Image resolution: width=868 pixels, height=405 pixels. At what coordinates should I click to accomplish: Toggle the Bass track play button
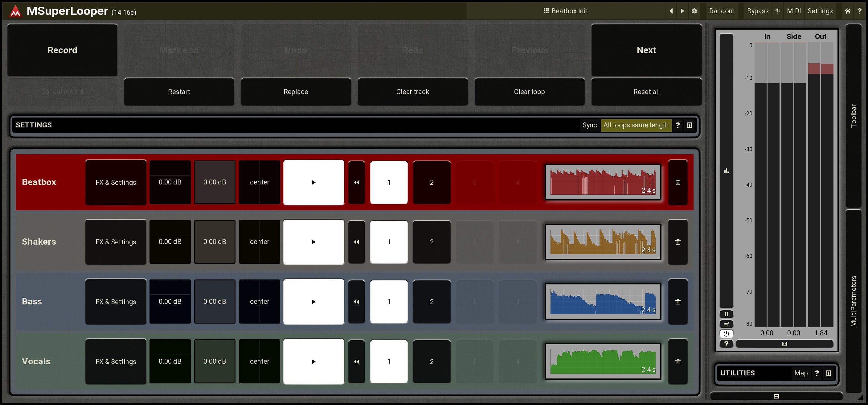click(x=313, y=301)
